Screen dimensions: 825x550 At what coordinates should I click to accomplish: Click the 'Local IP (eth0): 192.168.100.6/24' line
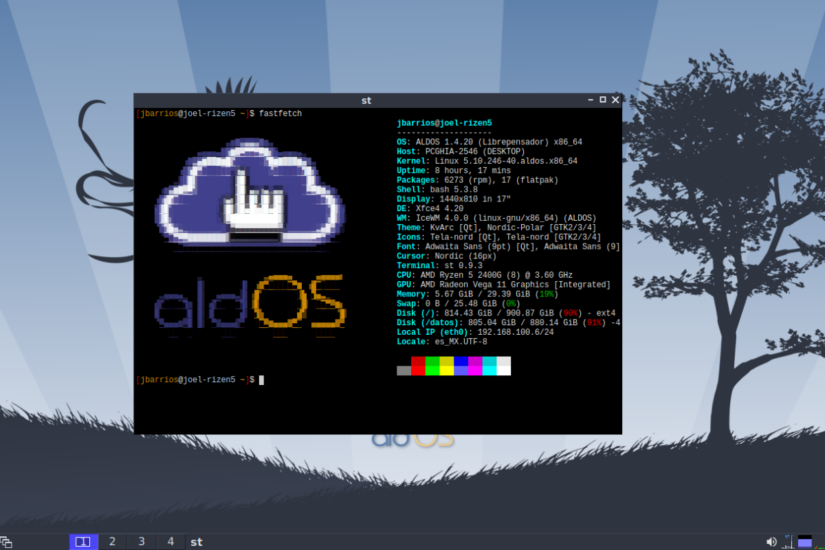tap(475, 332)
